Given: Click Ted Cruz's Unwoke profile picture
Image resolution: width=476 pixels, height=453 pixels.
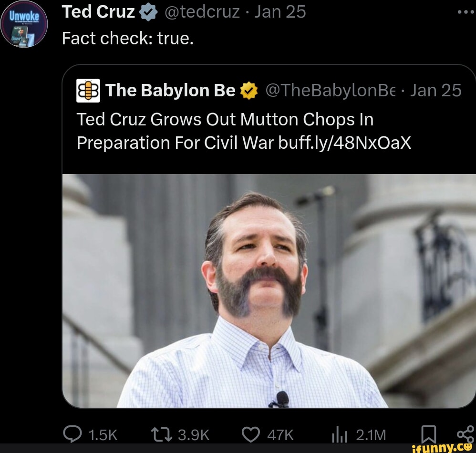Looking at the screenshot, I should [x=23, y=21].
